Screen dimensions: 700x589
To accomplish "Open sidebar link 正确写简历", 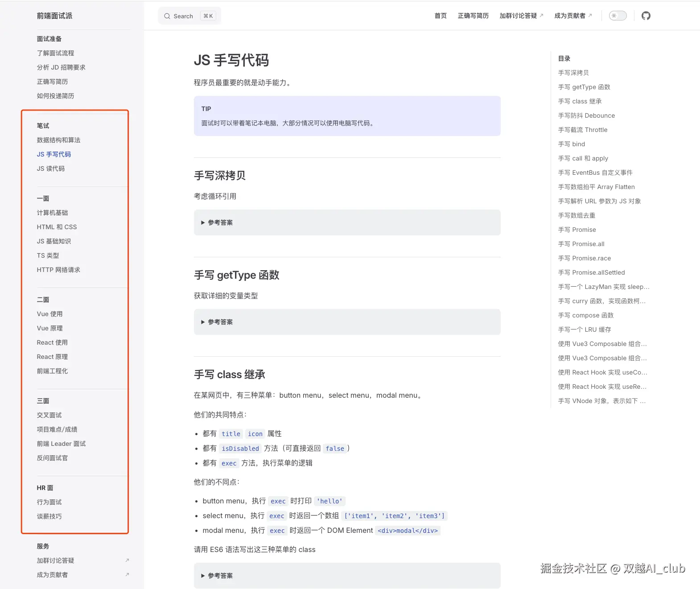I will coord(52,82).
